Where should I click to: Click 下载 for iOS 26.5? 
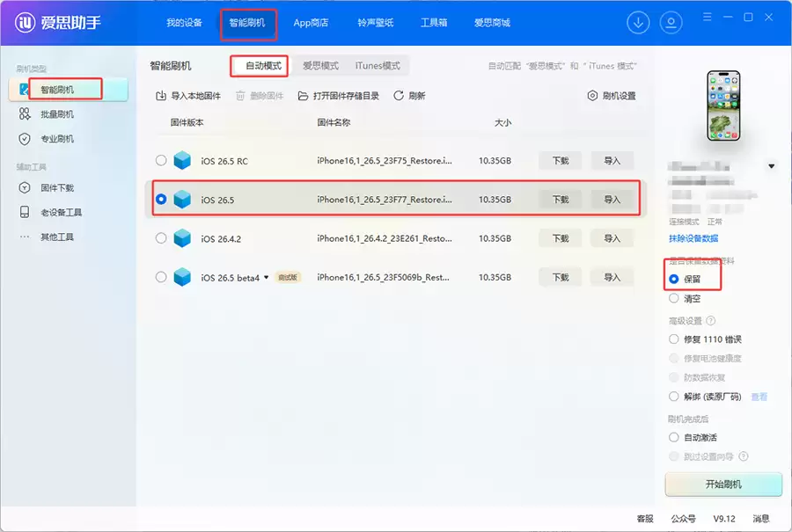click(561, 200)
